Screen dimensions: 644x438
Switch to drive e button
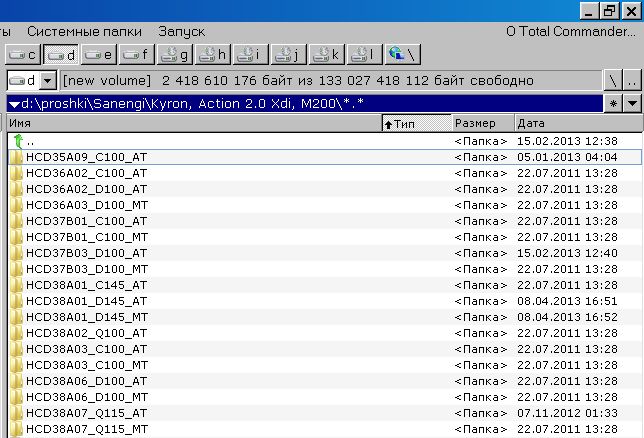click(99, 55)
